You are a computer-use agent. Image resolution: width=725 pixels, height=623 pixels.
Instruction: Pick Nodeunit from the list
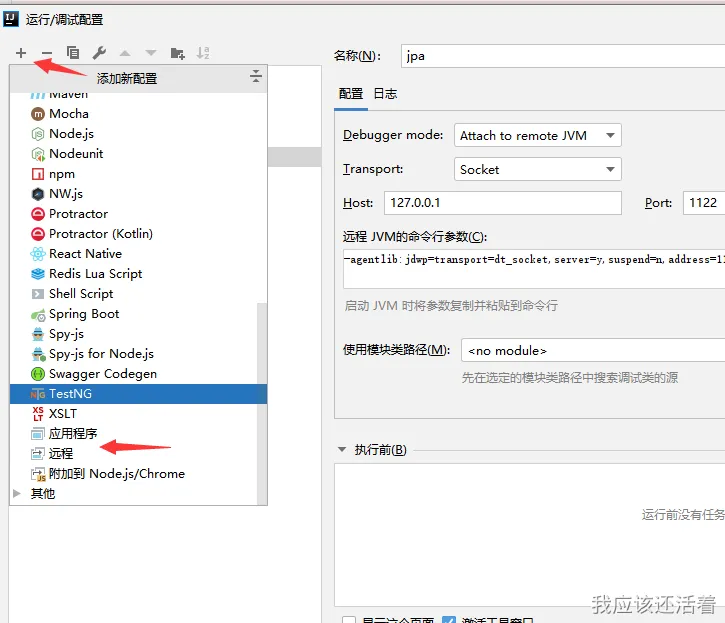[x=138, y=154]
